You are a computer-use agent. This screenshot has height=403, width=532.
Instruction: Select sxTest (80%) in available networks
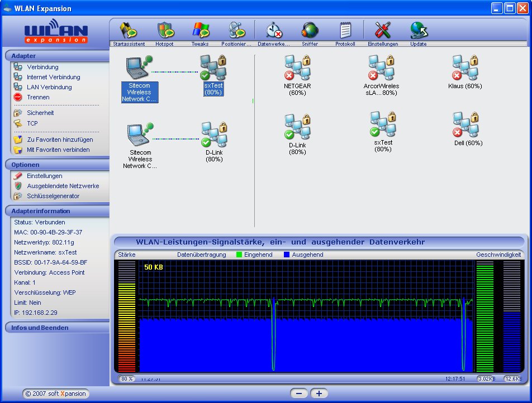[383, 132]
